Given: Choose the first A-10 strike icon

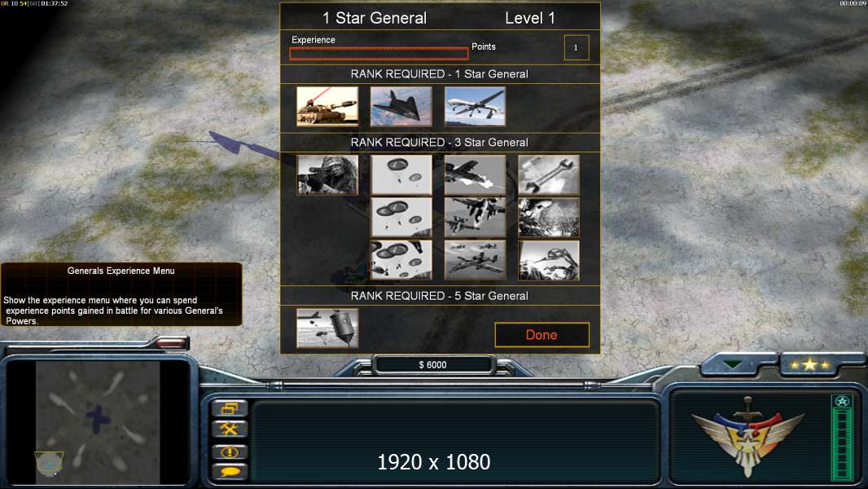Looking at the screenshot, I should [x=475, y=175].
